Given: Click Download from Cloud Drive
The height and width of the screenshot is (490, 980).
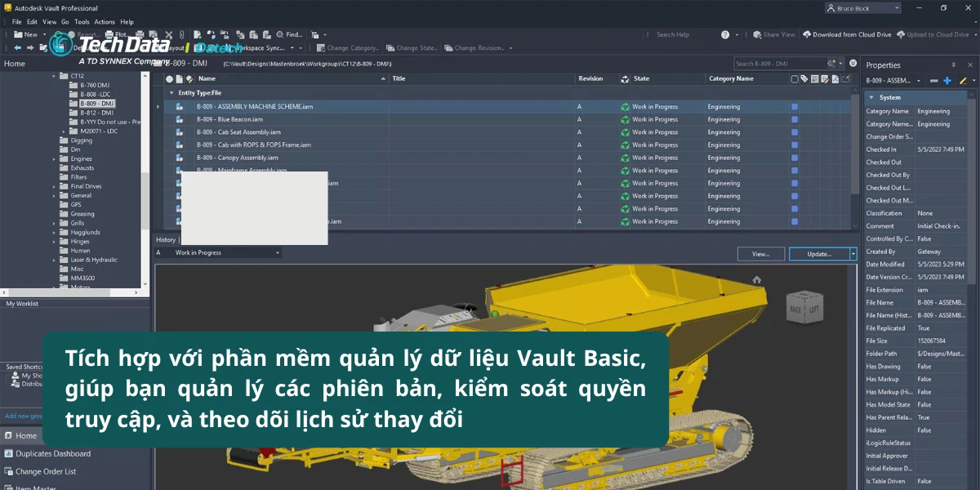Looking at the screenshot, I should tap(847, 34).
